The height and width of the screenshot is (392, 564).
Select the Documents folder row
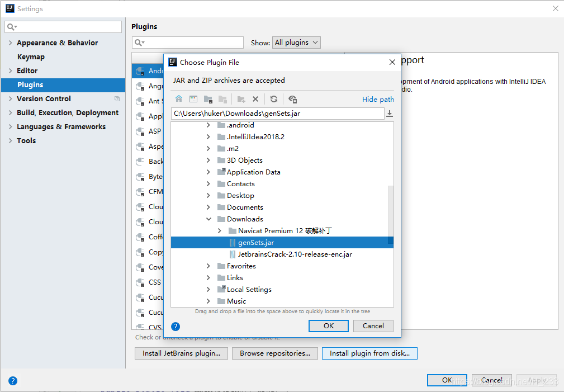(282, 207)
